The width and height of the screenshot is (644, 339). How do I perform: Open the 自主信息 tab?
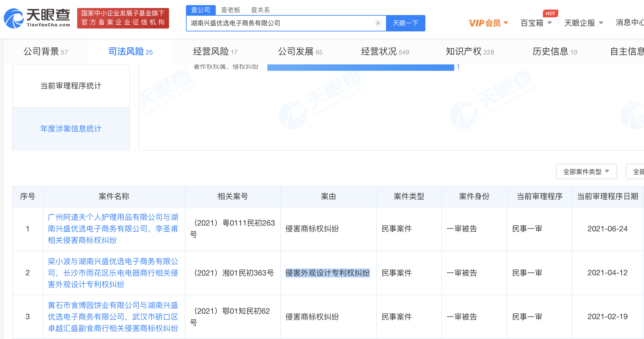pyautogui.click(x=627, y=52)
